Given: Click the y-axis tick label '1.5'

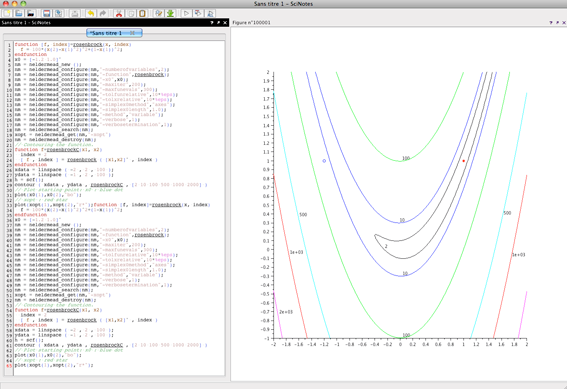Looking at the screenshot, I should [x=266, y=116].
